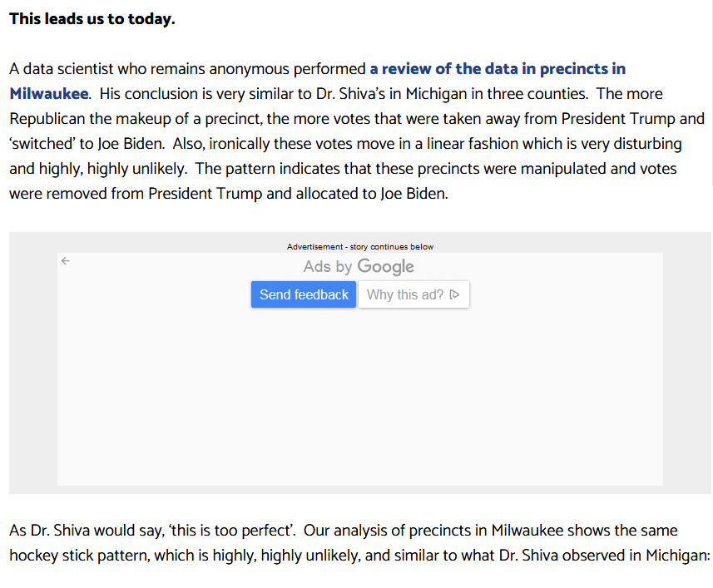The image size is (713, 588).
Task: Click the words 'Republican the makeup of a precinct'
Action: pos(136,119)
